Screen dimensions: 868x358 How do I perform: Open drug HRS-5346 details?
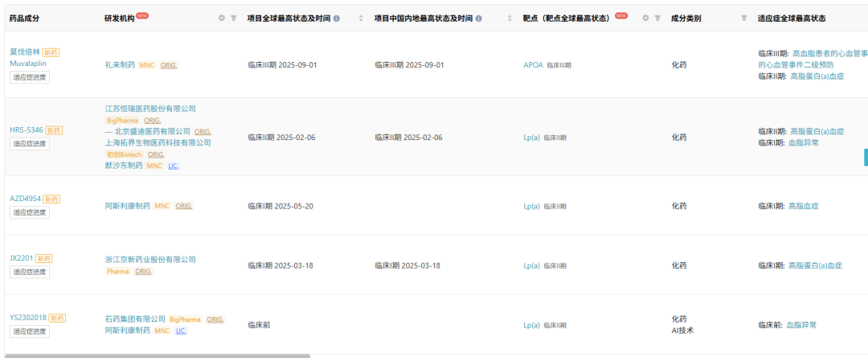coord(26,130)
